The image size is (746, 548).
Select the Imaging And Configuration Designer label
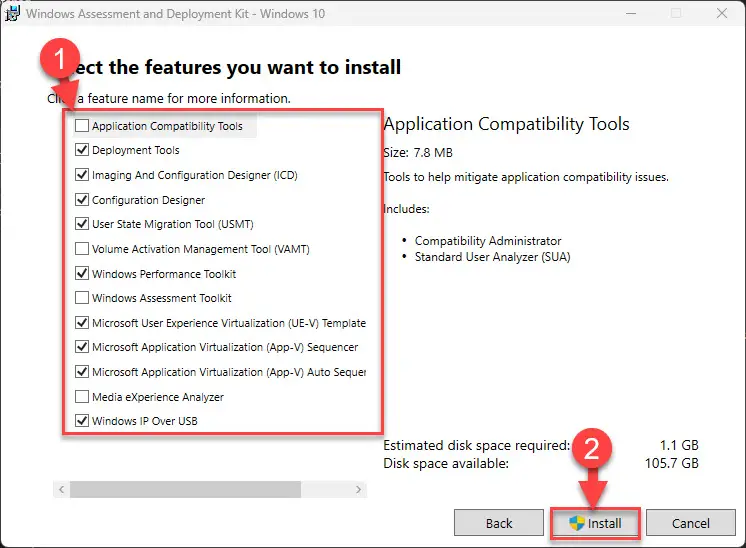(x=195, y=175)
